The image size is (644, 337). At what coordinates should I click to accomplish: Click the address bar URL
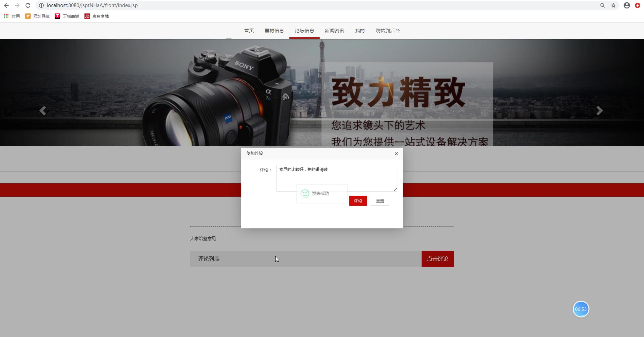click(92, 5)
